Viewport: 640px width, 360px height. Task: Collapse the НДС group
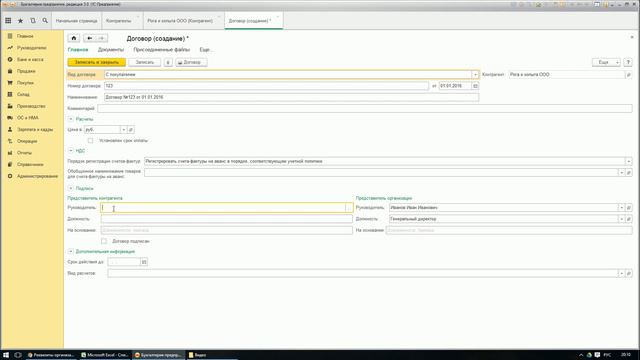71,151
